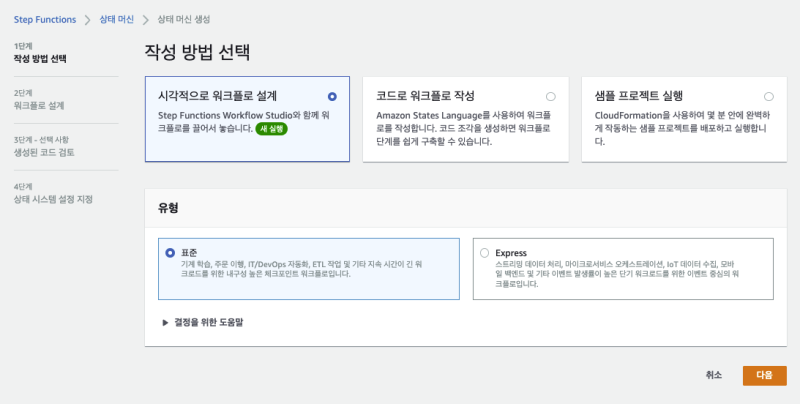800x404 pixels.
Task: Click the orange 다음 button
Action: coord(764,375)
